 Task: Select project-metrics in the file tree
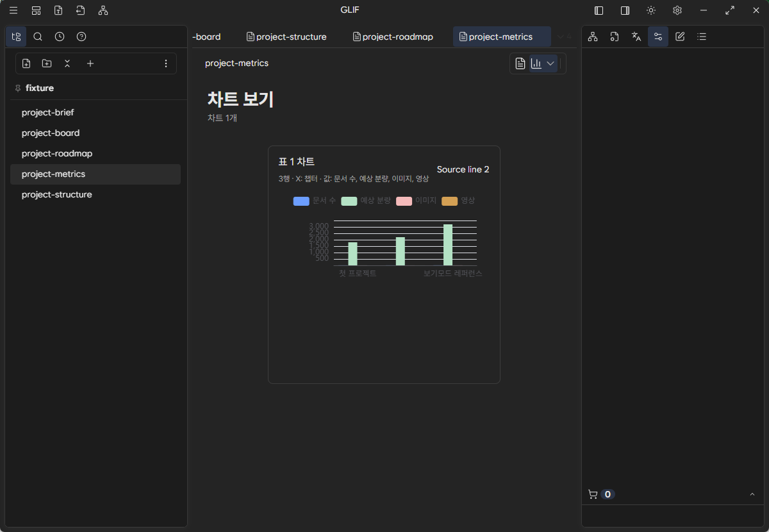pos(95,174)
